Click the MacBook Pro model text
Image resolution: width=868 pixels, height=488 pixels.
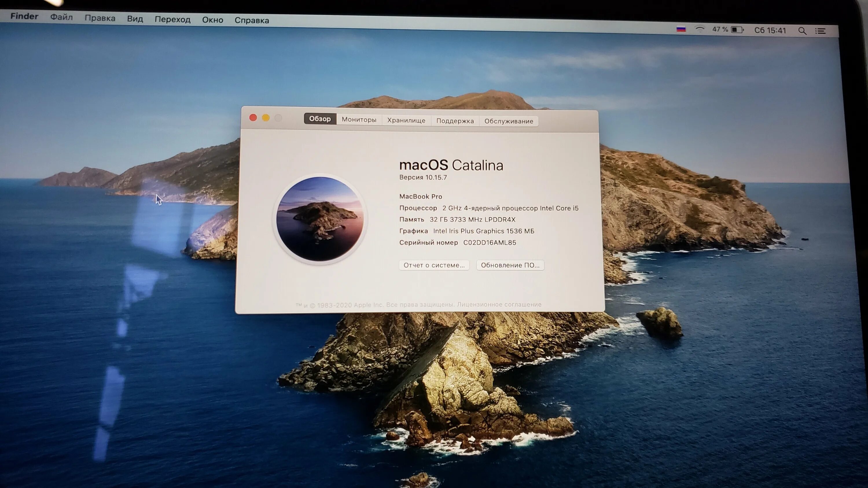tap(420, 196)
